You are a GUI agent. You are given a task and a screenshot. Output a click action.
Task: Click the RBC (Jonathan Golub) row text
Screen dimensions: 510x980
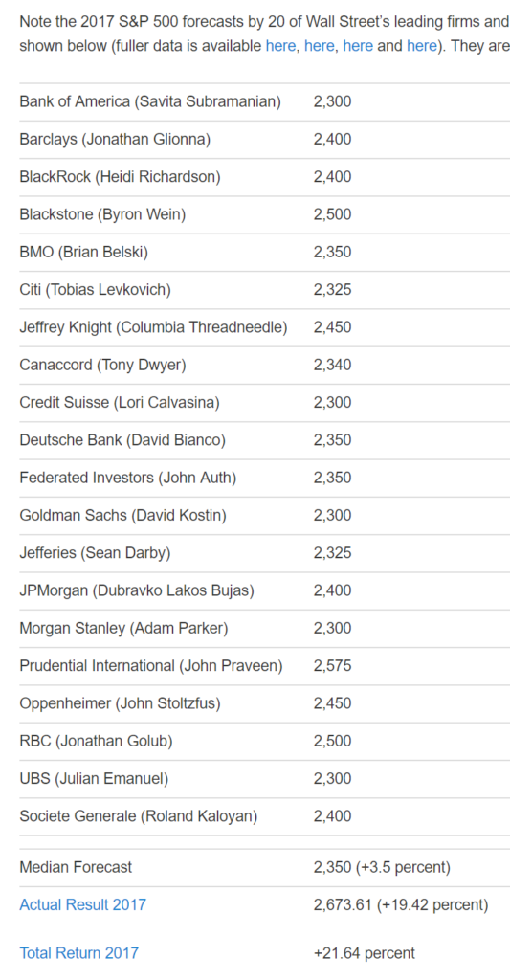pyautogui.click(x=97, y=741)
